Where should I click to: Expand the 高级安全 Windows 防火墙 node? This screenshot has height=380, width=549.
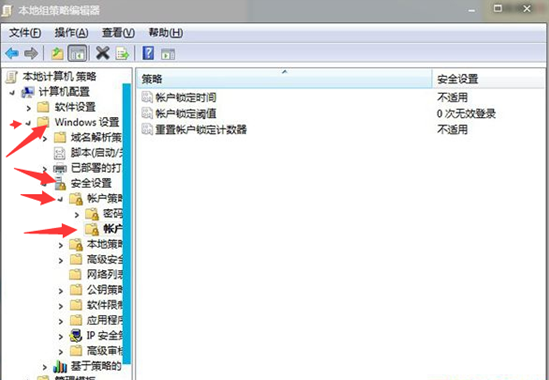(61, 261)
